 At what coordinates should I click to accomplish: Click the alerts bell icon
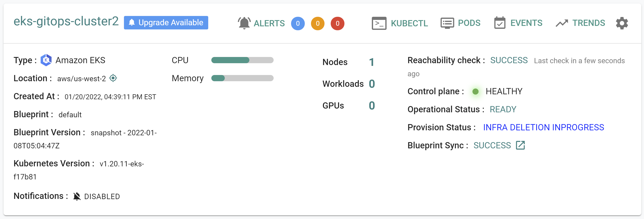[244, 23]
